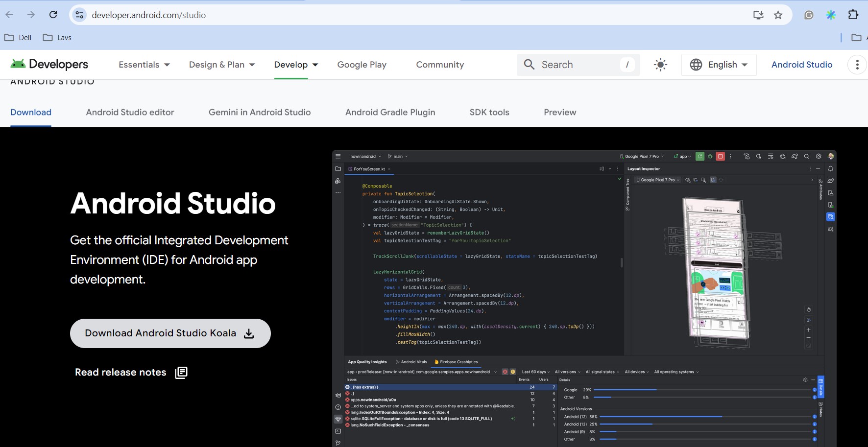The image size is (868, 447).
Task: Open the Google Play nav item
Action: pyautogui.click(x=362, y=65)
